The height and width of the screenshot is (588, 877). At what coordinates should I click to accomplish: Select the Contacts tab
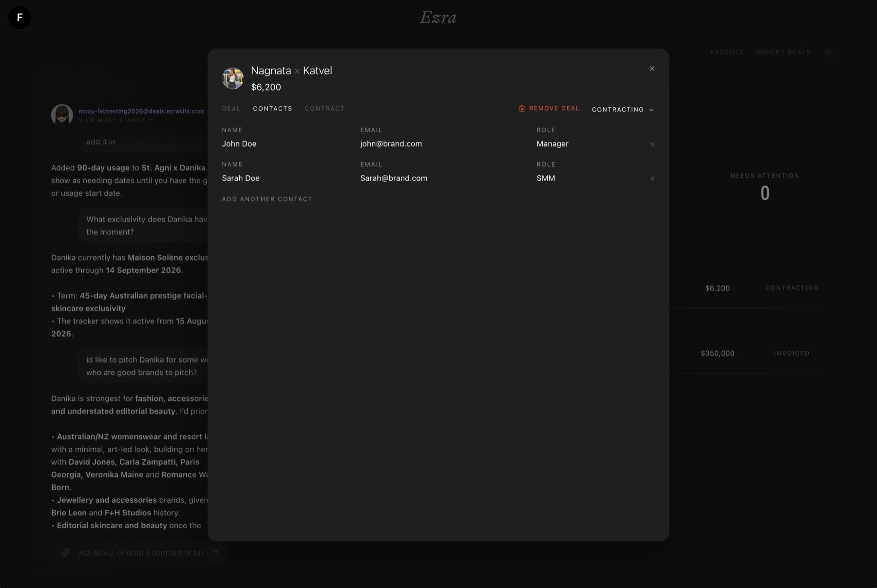pyautogui.click(x=272, y=109)
